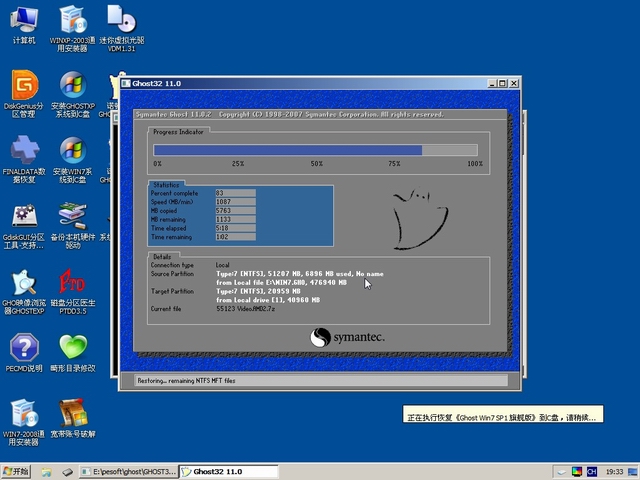Click the folder quick launch icon
Screen dimensions: 640x480
(47, 472)
